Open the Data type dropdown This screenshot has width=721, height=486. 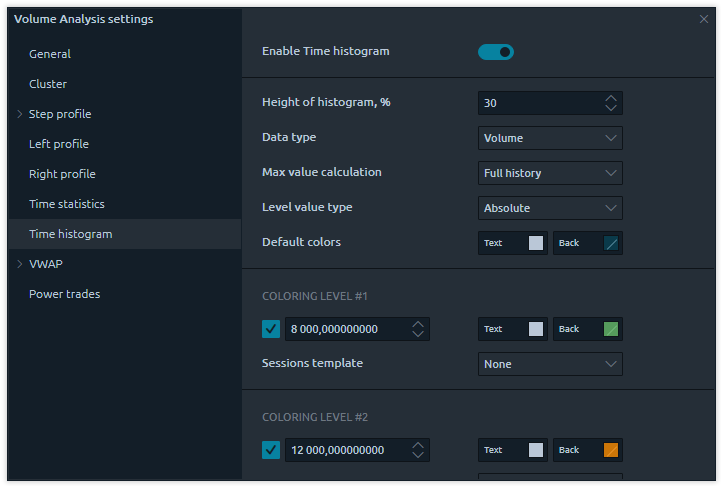(x=550, y=138)
